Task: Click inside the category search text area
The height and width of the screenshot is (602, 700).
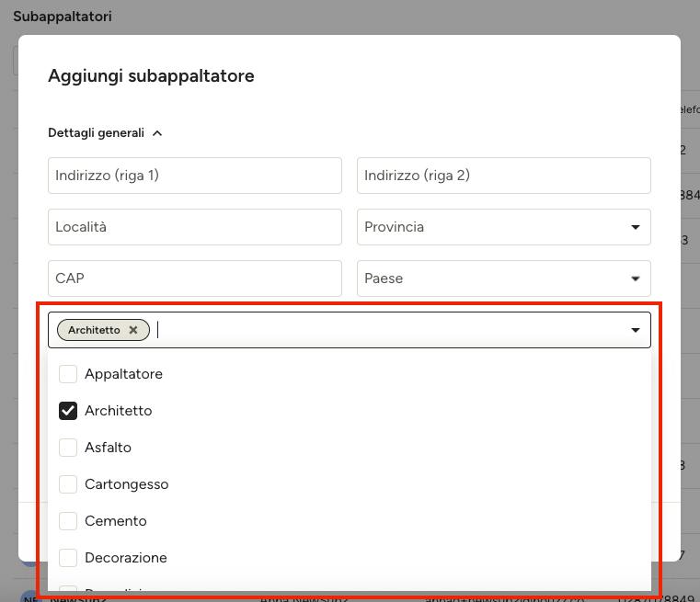Action: point(388,330)
